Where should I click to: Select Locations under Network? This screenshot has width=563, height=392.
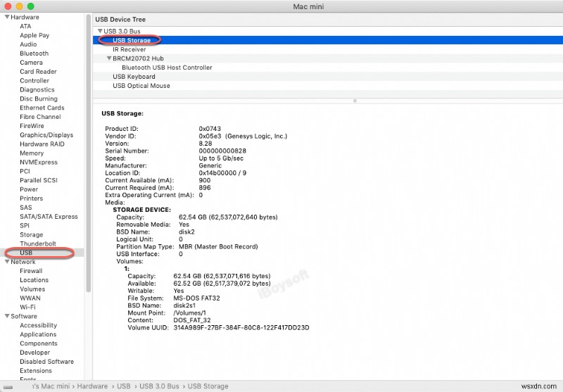[x=34, y=279]
